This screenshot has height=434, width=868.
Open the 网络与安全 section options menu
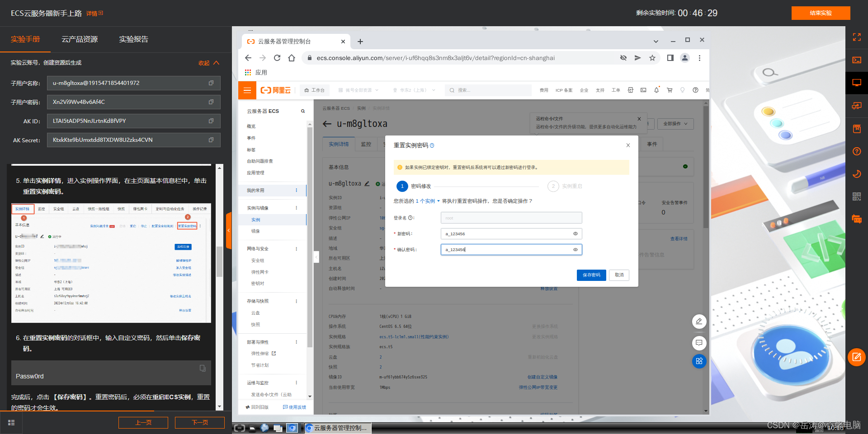[x=297, y=249]
